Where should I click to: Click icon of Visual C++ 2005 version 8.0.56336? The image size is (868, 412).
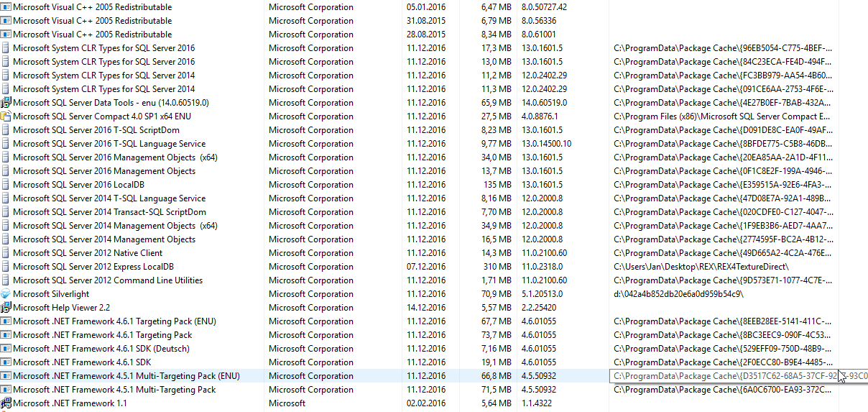coord(6,21)
